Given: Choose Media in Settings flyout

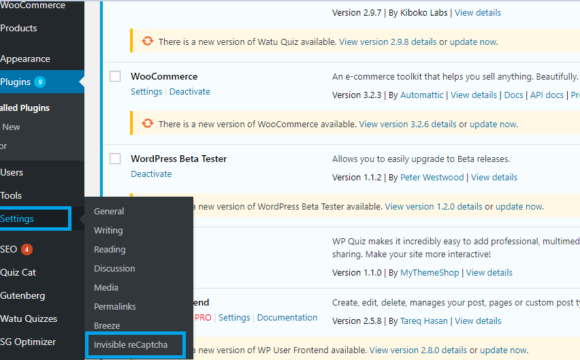Looking at the screenshot, I should 106,287.
